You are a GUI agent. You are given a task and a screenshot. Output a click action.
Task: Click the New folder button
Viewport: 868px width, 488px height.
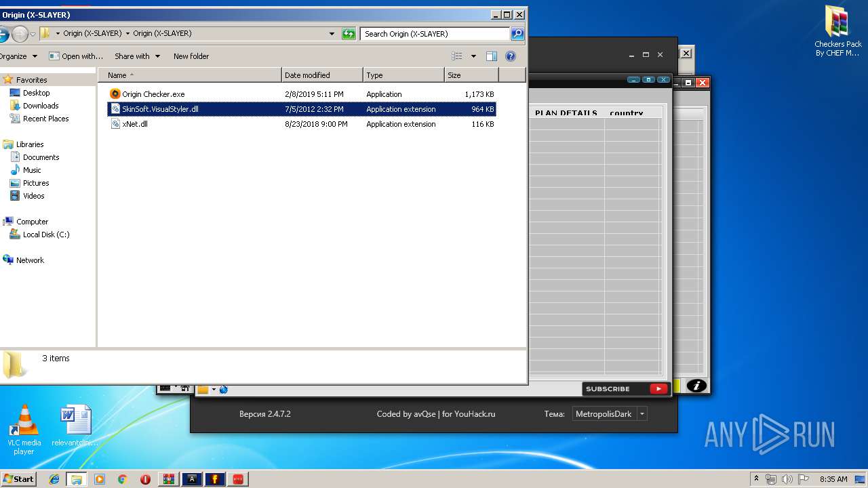[x=191, y=56]
